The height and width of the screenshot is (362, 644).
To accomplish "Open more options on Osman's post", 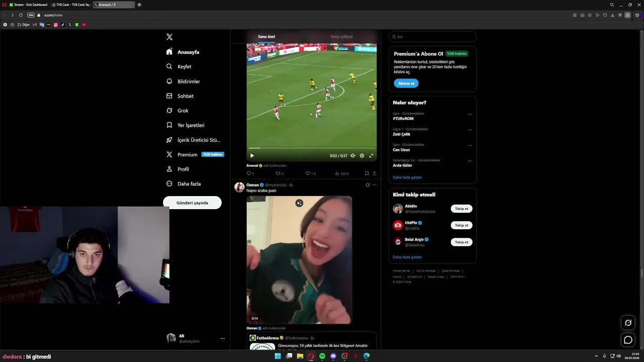I will tap(374, 185).
